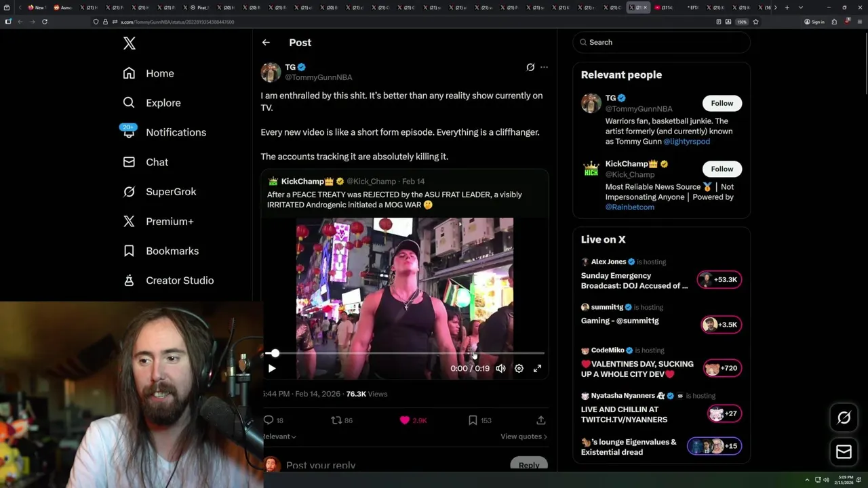Open video settings gear
Viewport: 868px width, 488px height.
(519, 368)
